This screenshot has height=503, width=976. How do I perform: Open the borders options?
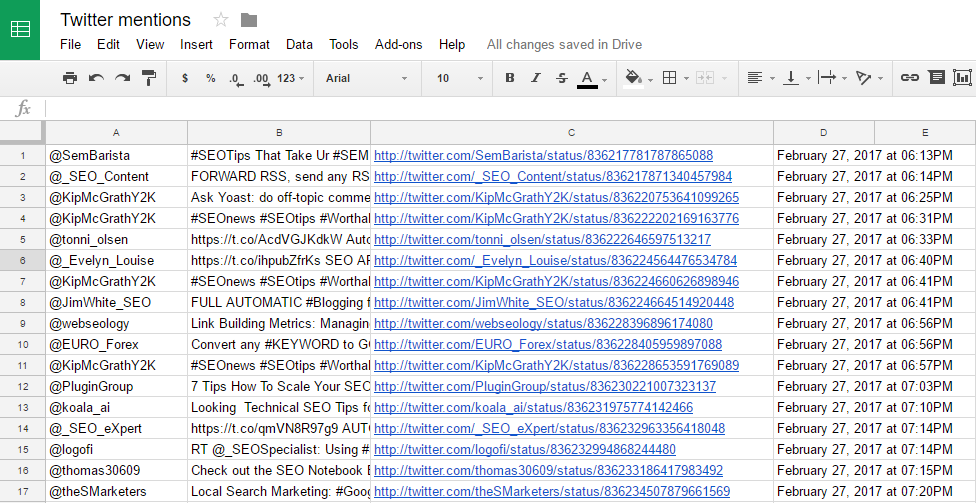pos(670,78)
